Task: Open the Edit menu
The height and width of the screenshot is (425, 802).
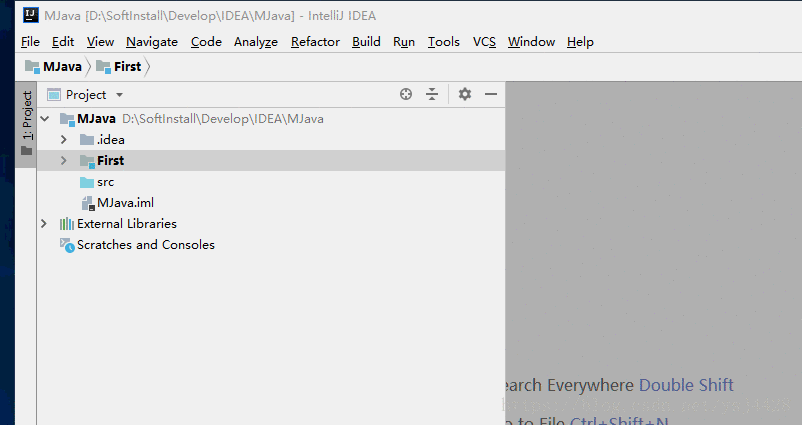Action: (63, 42)
